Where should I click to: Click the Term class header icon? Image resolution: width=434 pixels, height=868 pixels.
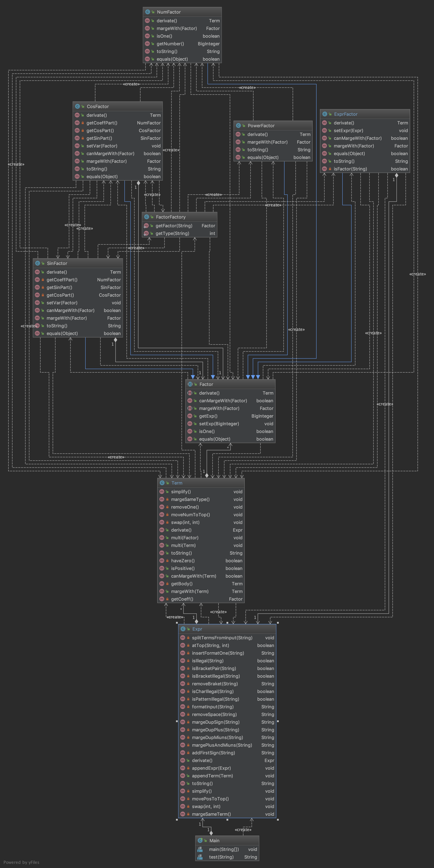[x=162, y=483]
